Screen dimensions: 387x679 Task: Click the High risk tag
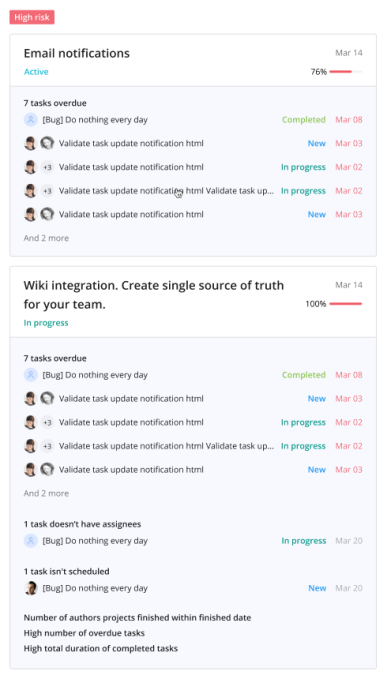[x=32, y=17]
